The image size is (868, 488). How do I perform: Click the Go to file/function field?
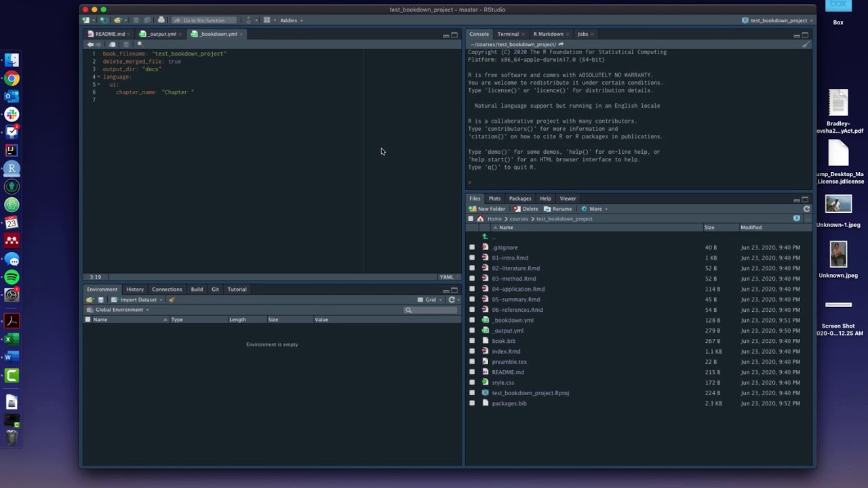tap(204, 20)
